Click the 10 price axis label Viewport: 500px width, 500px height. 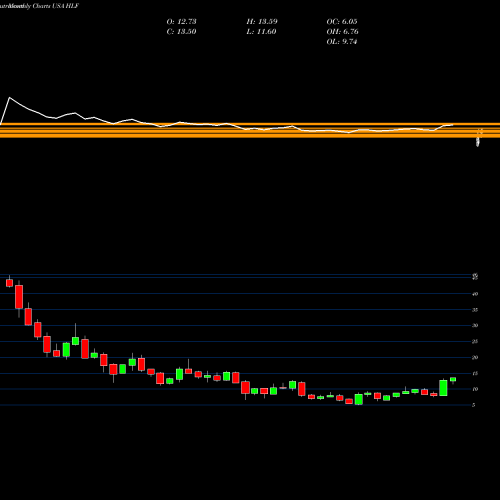click(475, 389)
